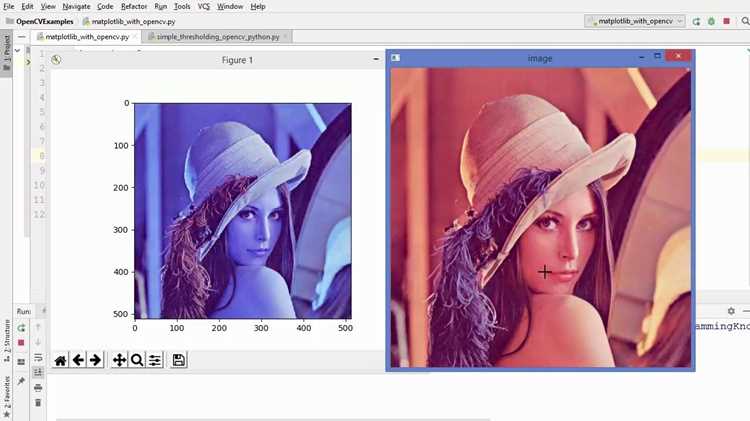Open Configure subplots sliders icon

coord(154,360)
